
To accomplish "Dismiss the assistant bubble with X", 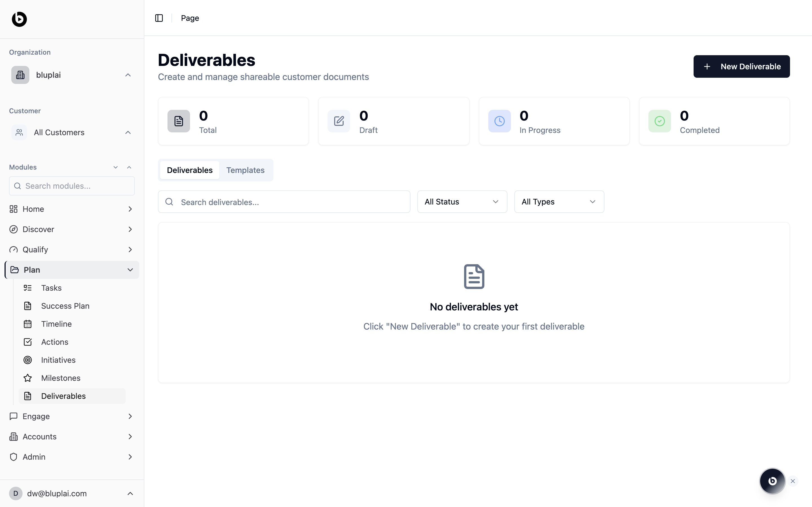I will 793,481.
